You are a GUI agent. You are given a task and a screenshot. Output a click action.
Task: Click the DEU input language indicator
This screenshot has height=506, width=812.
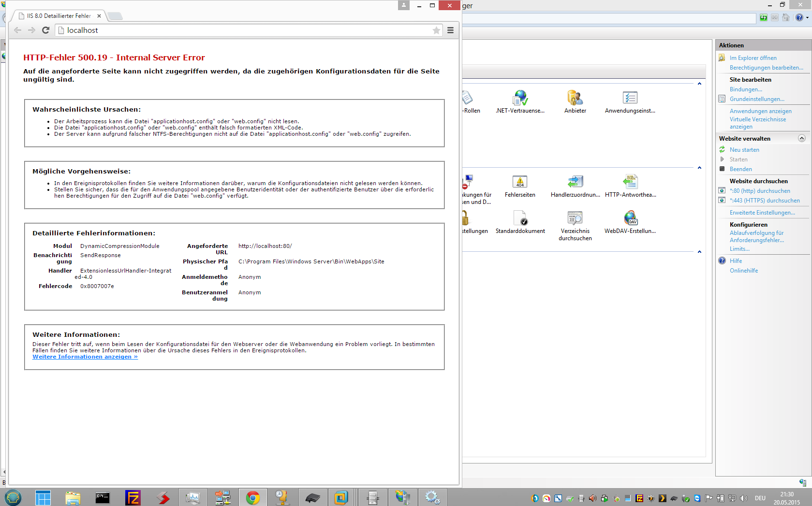tap(760, 498)
